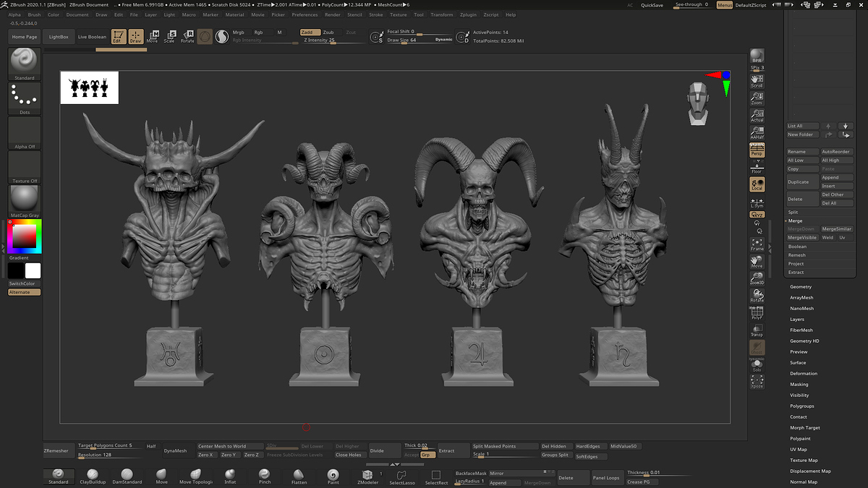Image resolution: width=868 pixels, height=488 pixels.
Task: Expand the Deformation section
Action: (x=803, y=374)
